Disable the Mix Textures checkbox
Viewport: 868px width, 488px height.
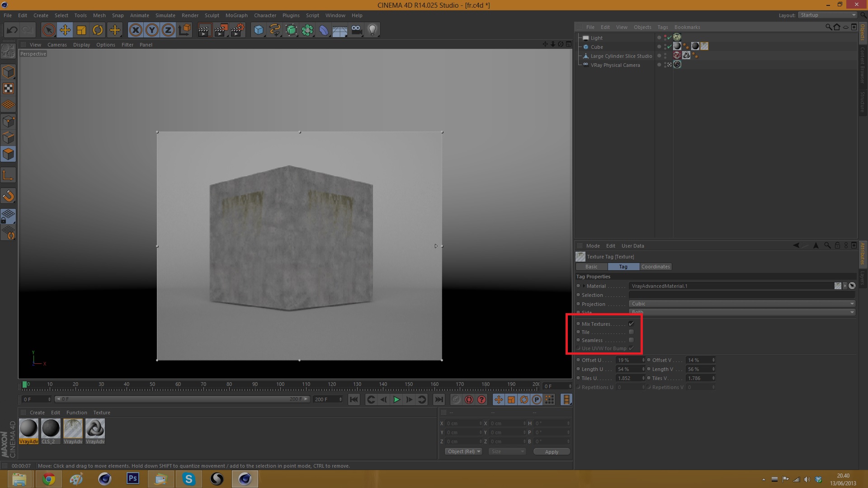631,324
